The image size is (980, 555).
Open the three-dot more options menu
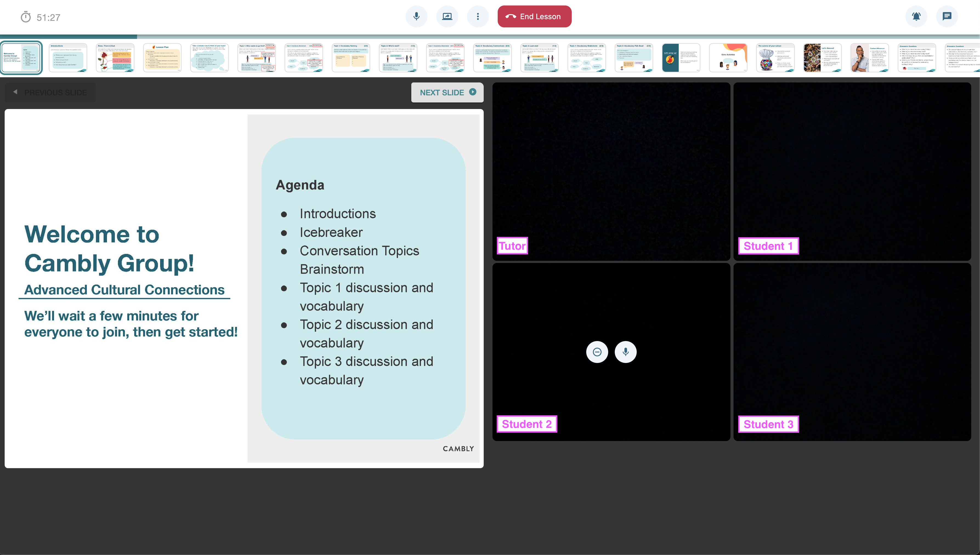click(x=478, y=16)
